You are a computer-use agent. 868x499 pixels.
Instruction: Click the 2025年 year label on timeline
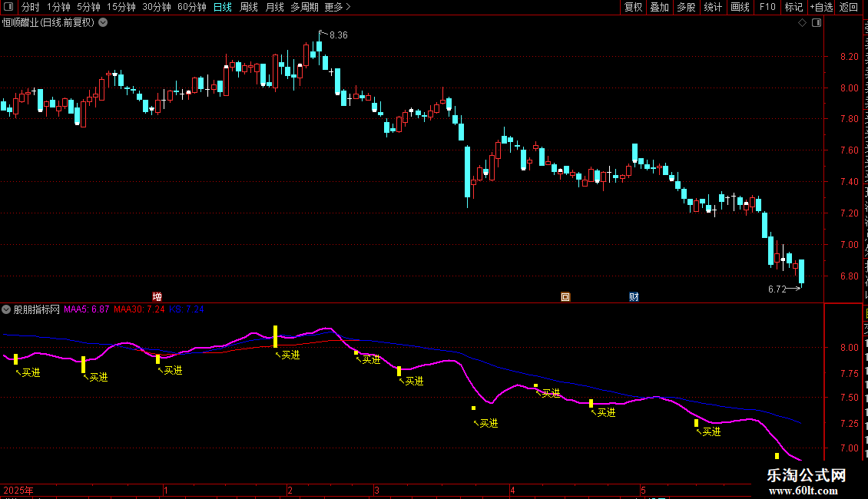coord(18,490)
